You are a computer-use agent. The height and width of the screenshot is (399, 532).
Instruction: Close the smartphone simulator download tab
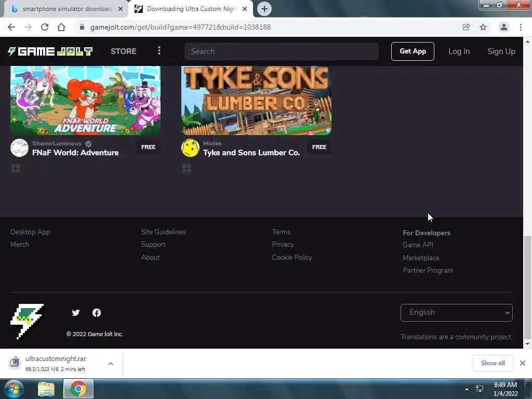click(121, 9)
